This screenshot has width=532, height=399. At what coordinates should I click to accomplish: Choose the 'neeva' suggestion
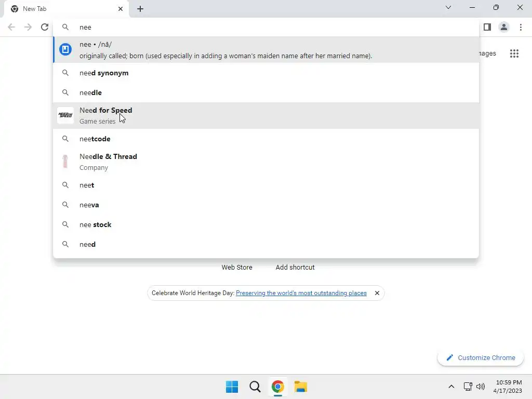(x=266, y=205)
